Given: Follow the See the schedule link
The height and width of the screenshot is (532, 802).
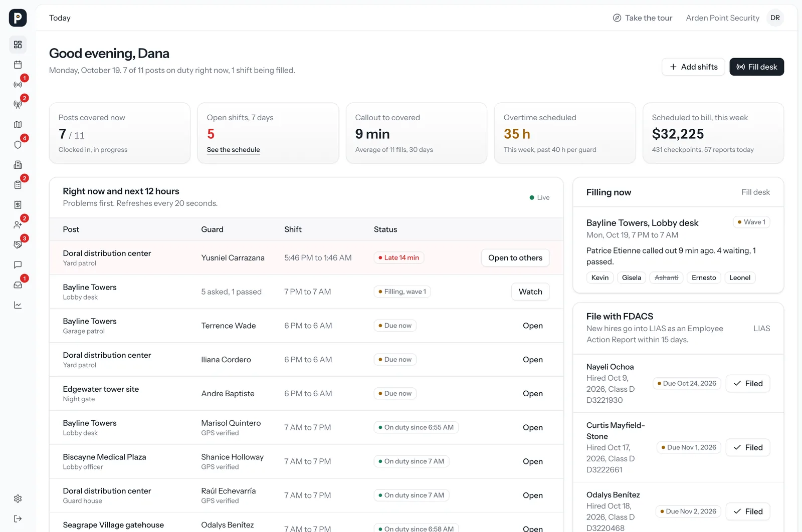Looking at the screenshot, I should (233, 150).
